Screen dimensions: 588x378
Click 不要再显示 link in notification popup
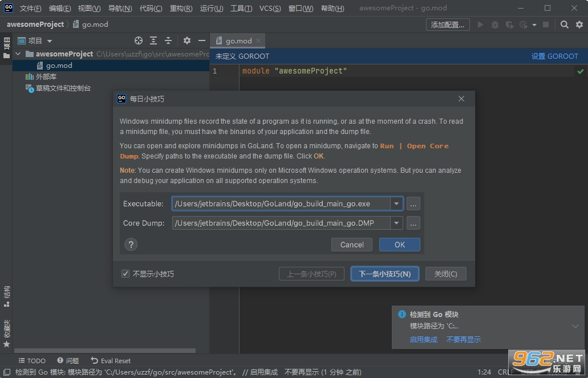coord(463,339)
